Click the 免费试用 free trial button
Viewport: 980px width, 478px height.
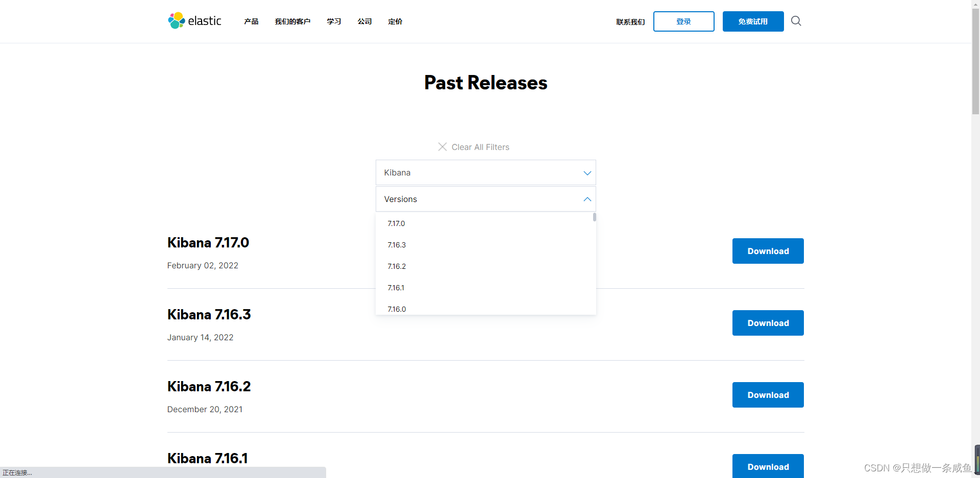(x=753, y=21)
